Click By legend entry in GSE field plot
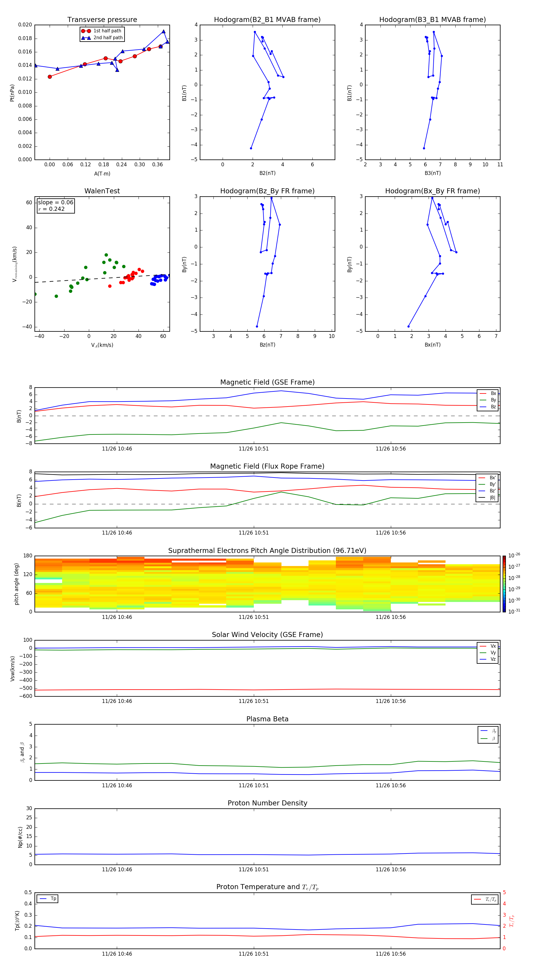Image resolution: width=535 pixels, height=980 pixels. pos(488,400)
